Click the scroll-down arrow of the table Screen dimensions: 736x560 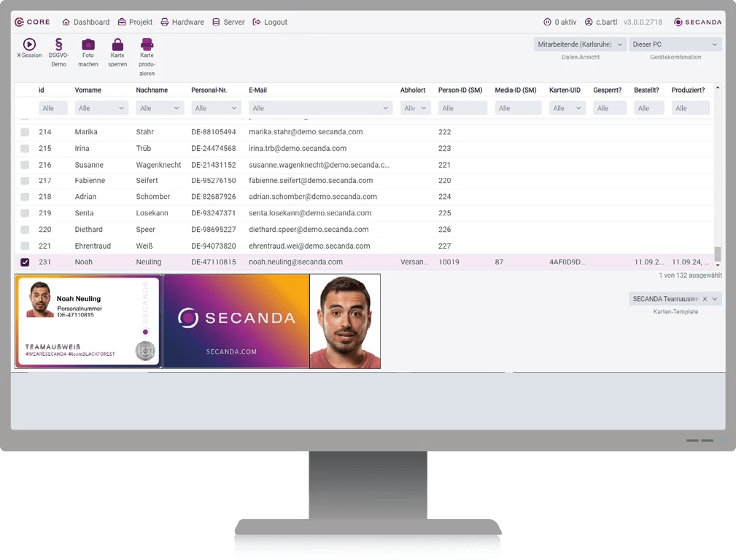pyautogui.click(x=717, y=265)
